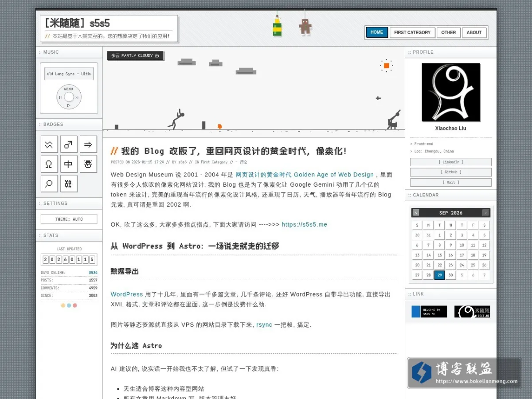
Task: Click the 中 character badge
Action: point(69,164)
